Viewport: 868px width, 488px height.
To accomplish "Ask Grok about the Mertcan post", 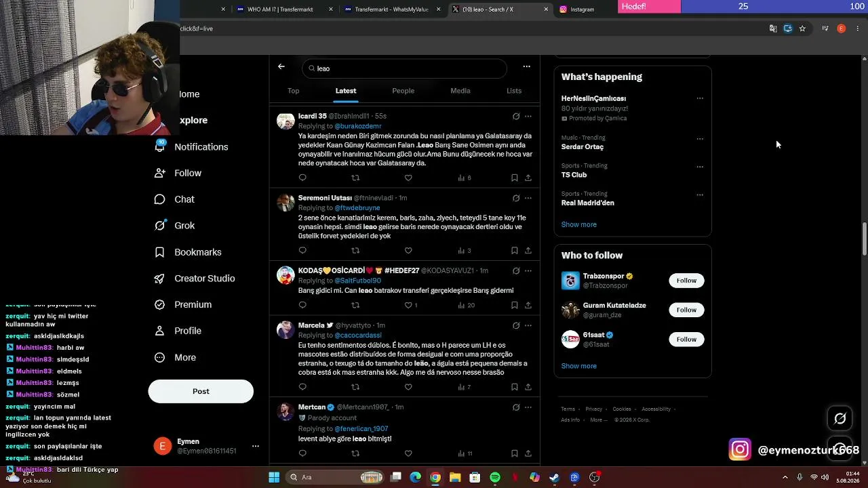I will 516,407.
